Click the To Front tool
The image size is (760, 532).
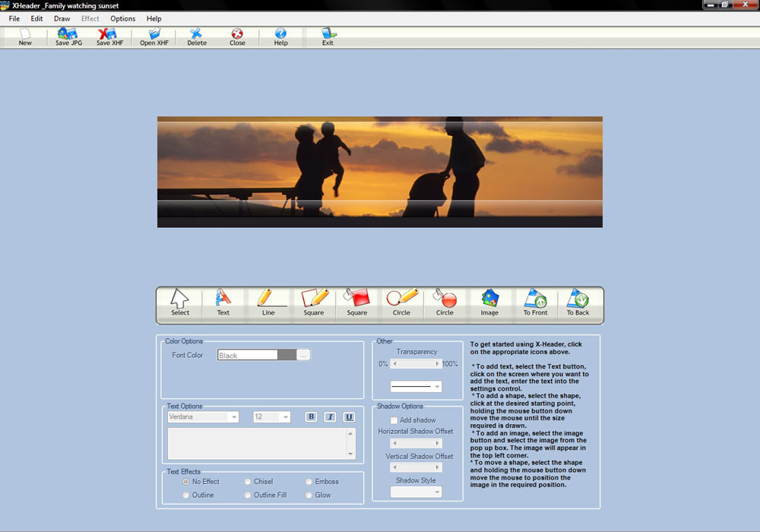pyautogui.click(x=535, y=302)
